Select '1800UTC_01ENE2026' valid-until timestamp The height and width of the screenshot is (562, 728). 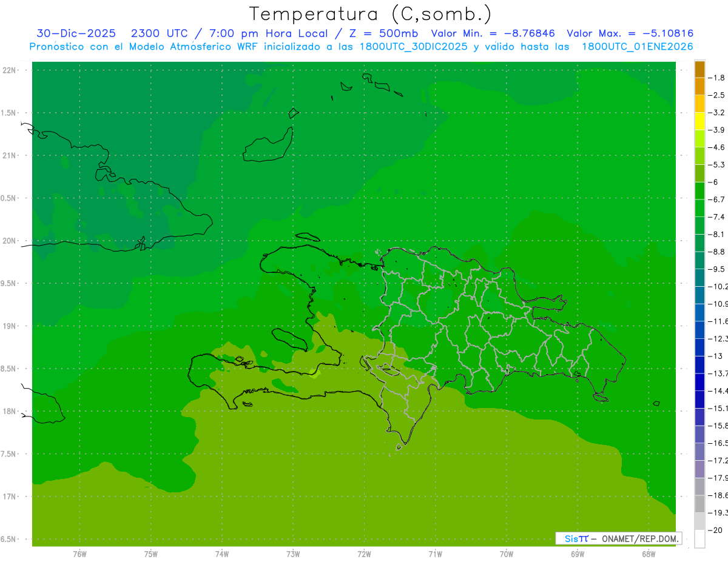(637, 47)
